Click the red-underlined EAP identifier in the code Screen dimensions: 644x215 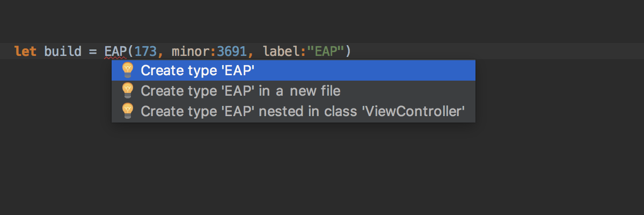[x=115, y=52]
